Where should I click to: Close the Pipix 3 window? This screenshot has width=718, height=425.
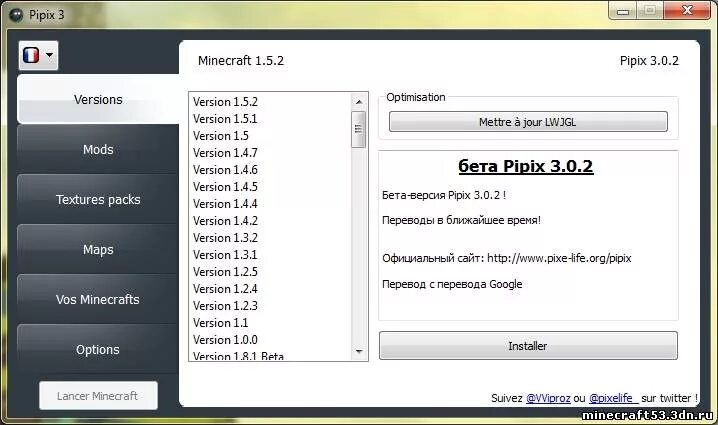coord(687,10)
